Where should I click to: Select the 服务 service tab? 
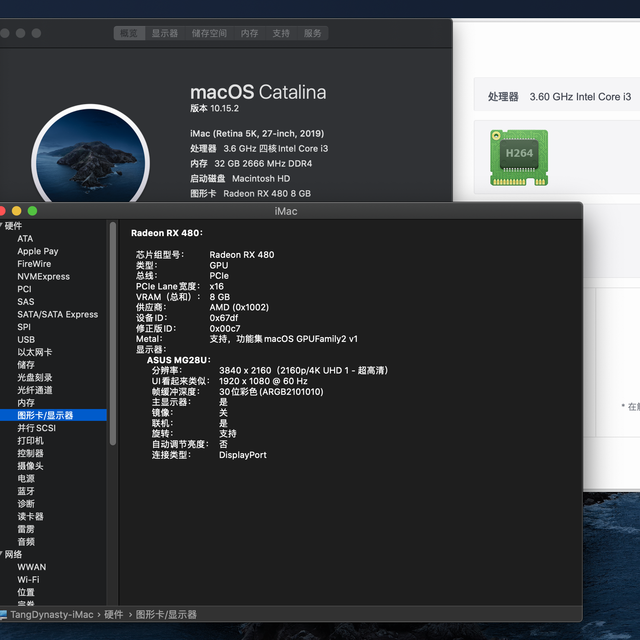[x=313, y=33]
